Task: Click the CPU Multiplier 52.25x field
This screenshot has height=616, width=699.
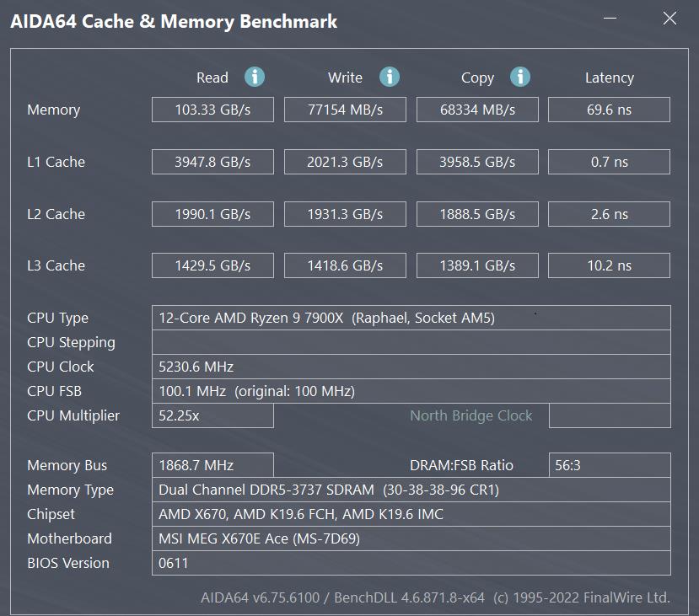Action: [x=212, y=415]
